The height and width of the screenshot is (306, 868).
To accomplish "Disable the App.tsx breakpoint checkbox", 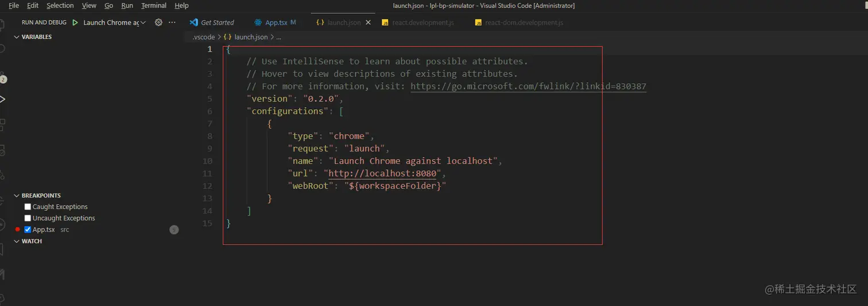I will click(x=28, y=230).
